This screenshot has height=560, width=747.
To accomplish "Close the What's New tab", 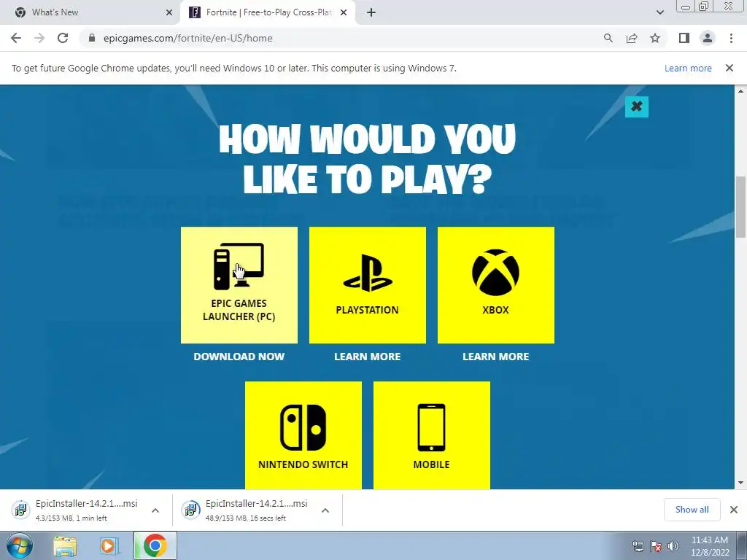I will tap(169, 12).
